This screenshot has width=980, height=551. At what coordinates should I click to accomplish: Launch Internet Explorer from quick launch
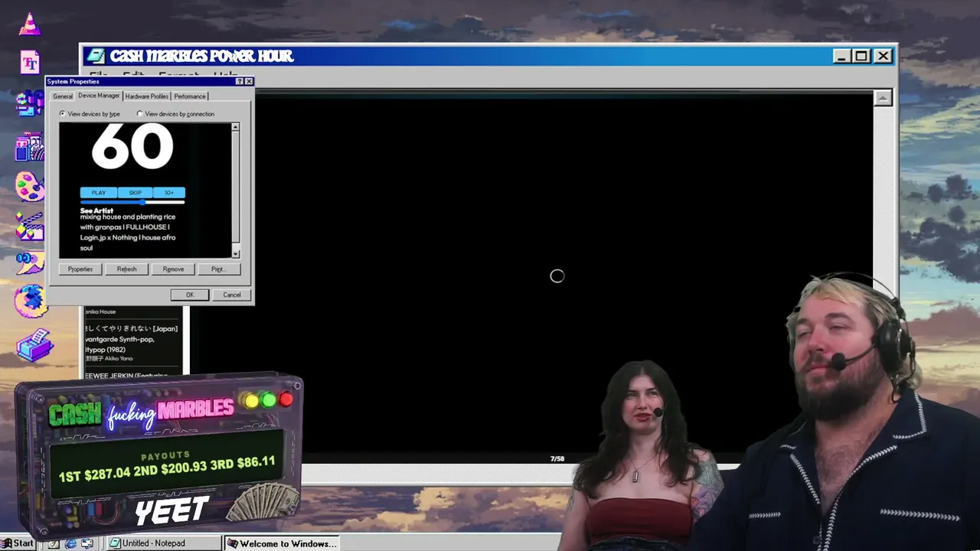pyautogui.click(x=70, y=543)
